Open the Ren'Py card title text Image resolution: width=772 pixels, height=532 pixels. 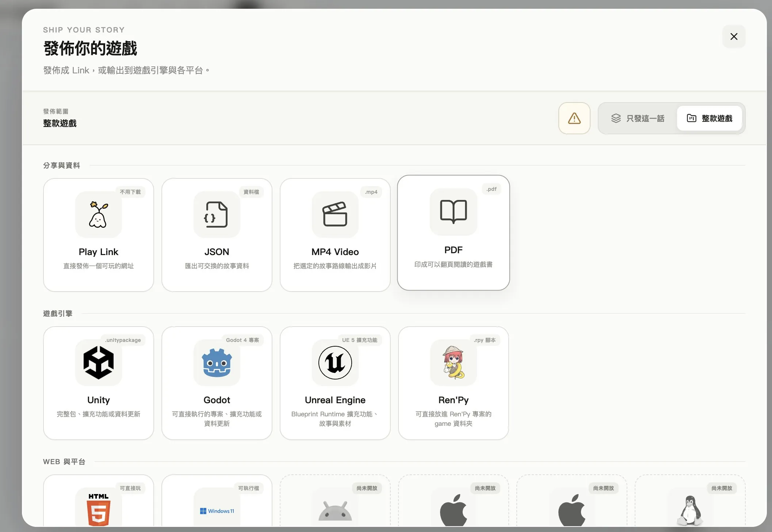(x=453, y=400)
